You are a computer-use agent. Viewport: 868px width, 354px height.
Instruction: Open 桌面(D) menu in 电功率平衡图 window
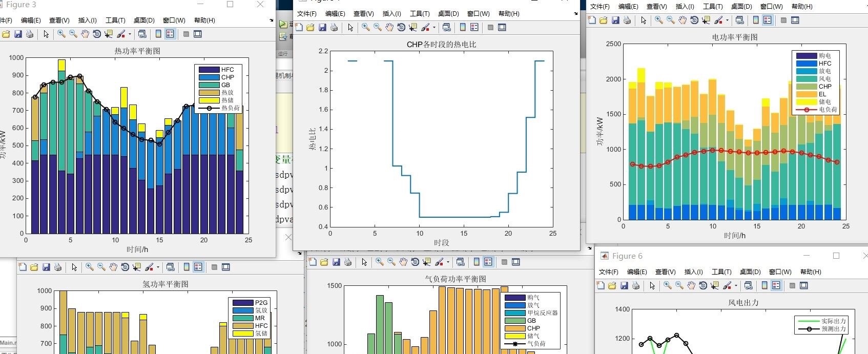(741, 6)
